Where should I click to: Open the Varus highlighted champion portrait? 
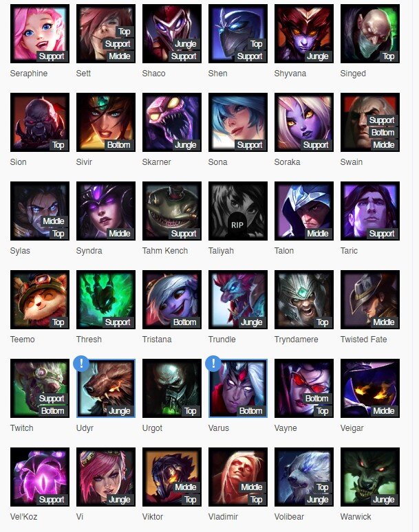click(x=238, y=388)
